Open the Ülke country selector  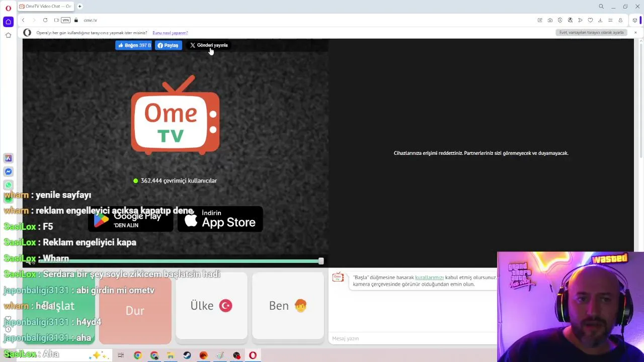[x=211, y=306]
